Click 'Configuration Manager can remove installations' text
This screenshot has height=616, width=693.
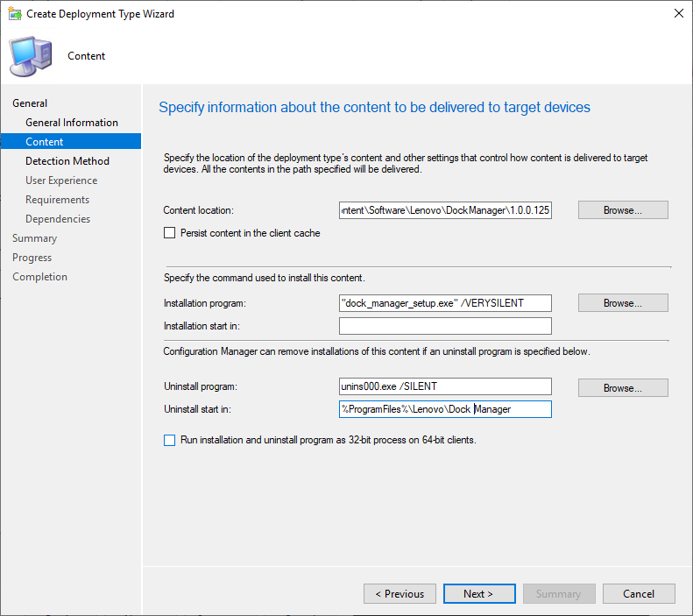(x=377, y=351)
